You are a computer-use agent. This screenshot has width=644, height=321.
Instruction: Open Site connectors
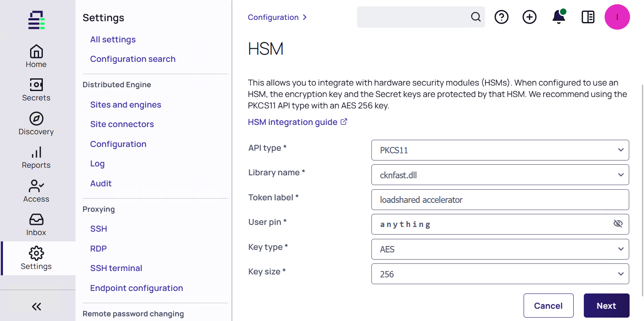[x=122, y=124]
